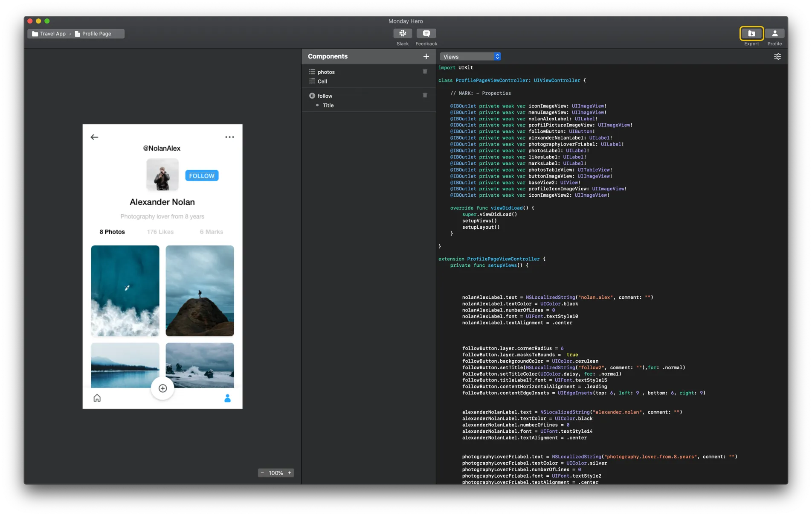Click the home icon in mockup tab bar
This screenshot has height=516, width=812.
pyautogui.click(x=97, y=398)
